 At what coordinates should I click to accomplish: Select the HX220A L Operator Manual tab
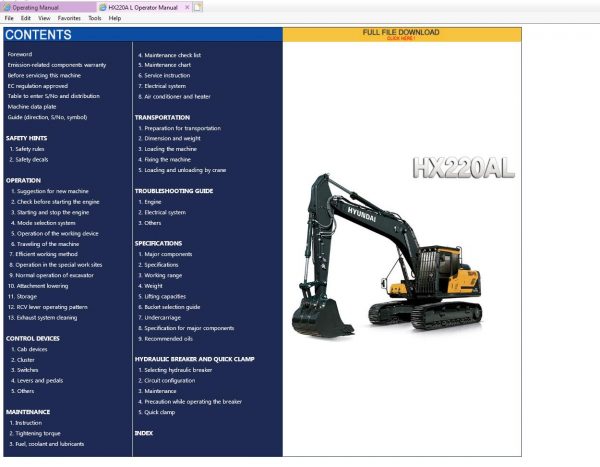point(143,7)
